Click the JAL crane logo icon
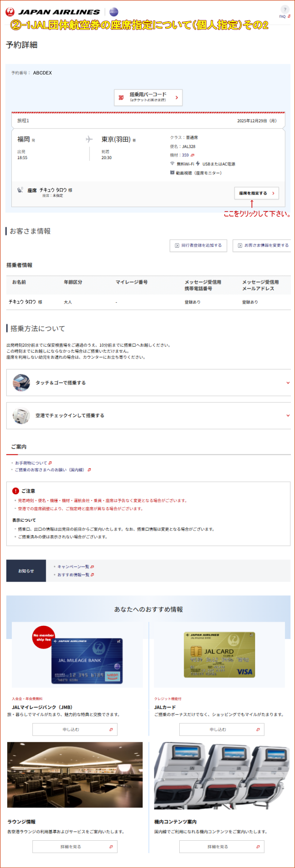 (10, 12)
